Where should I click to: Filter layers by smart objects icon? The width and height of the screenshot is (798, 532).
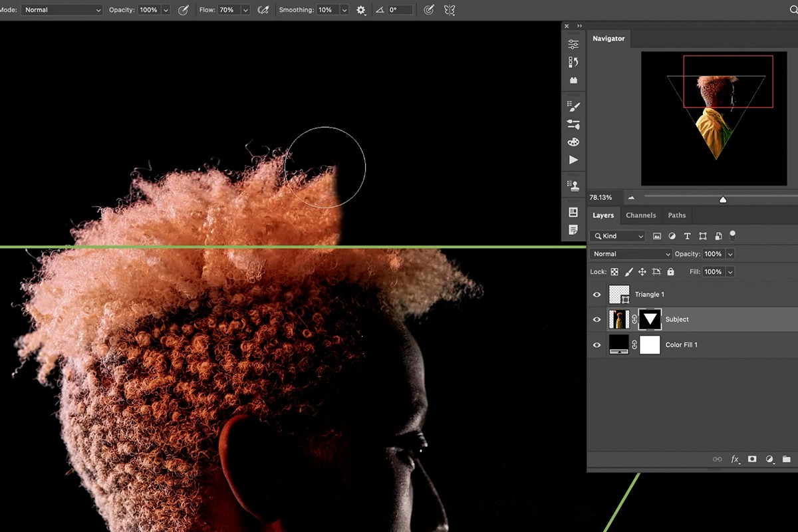point(718,236)
